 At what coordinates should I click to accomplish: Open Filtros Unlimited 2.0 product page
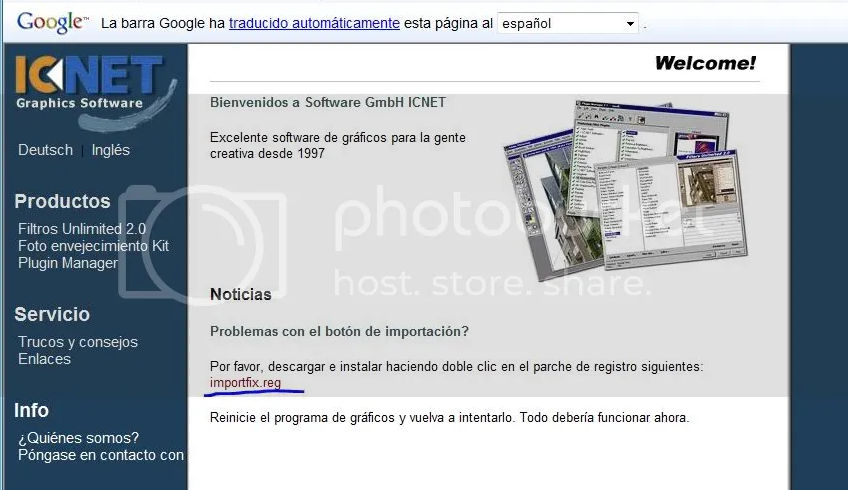82,229
